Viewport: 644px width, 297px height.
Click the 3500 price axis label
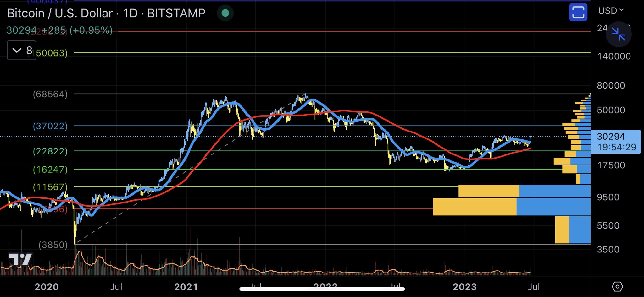click(608, 249)
